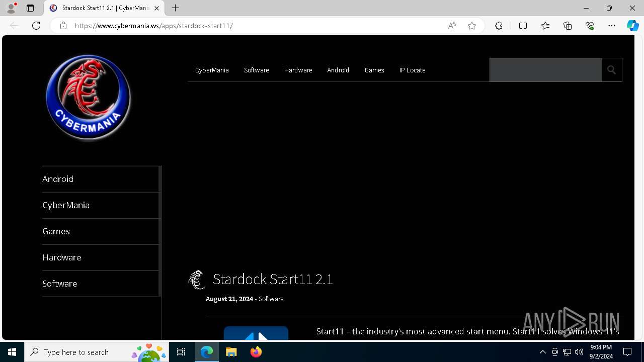Close the Stardock Start11 tab
Image resolution: width=644 pixels, height=362 pixels.
(x=157, y=8)
